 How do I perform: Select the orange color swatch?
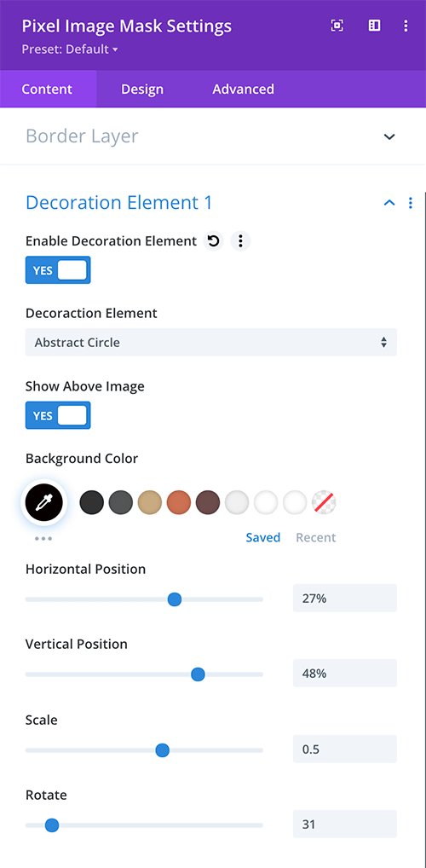179,503
